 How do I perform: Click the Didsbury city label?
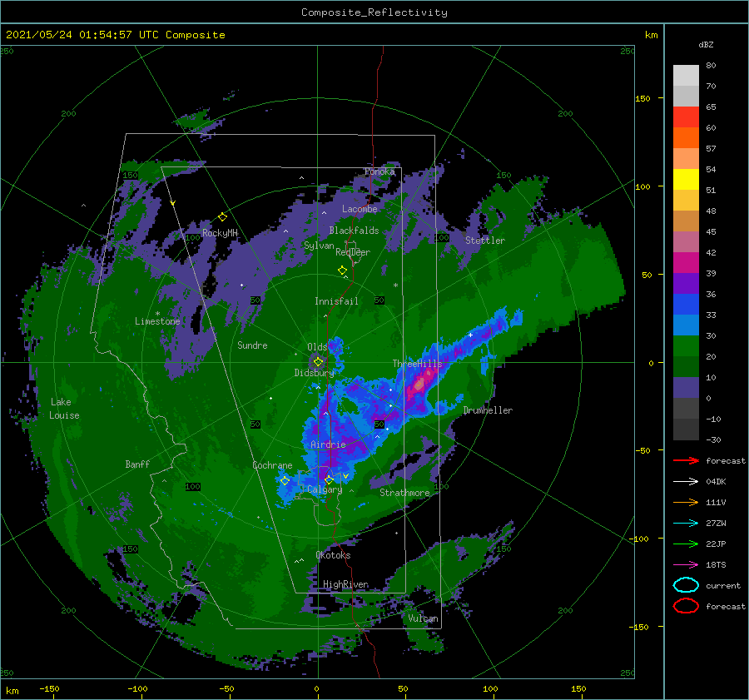pyautogui.click(x=314, y=373)
